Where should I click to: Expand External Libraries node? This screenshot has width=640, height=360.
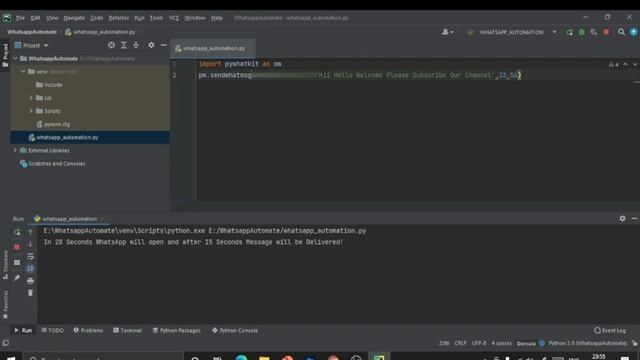pyautogui.click(x=15, y=151)
